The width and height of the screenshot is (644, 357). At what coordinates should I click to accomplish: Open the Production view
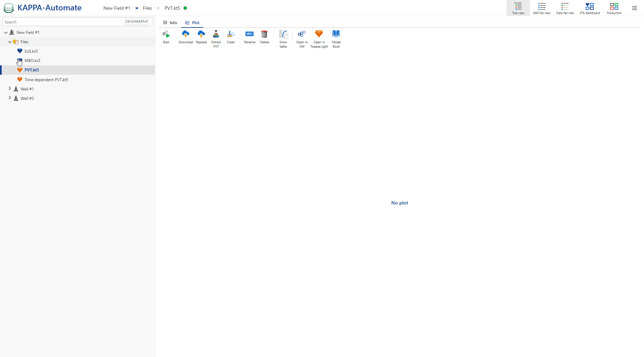tap(614, 8)
